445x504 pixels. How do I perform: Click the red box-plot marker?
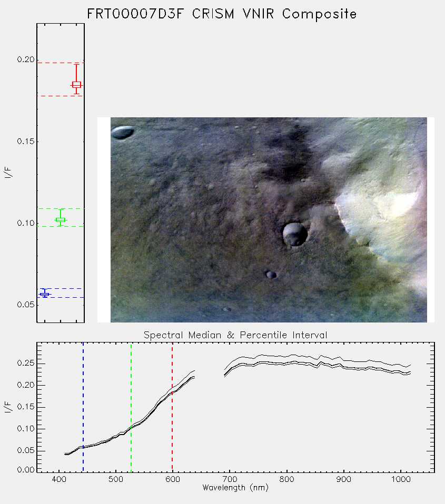(76, 85)
